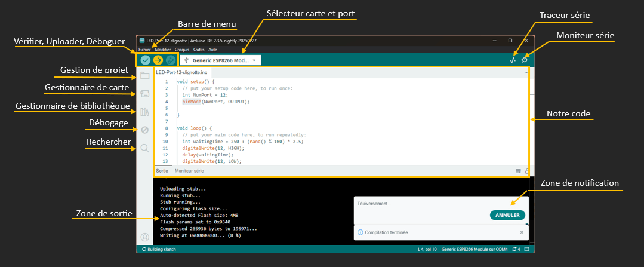The width and height of the screenshot is (644, 267).
Task: Click the 'Auto-detected Flash size: 4MB' line
Action: point(199,215)
